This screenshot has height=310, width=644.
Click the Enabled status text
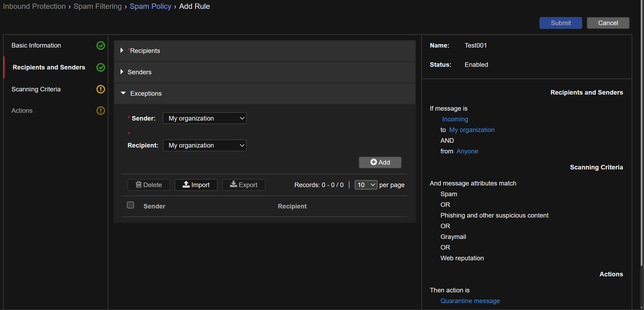476,65
